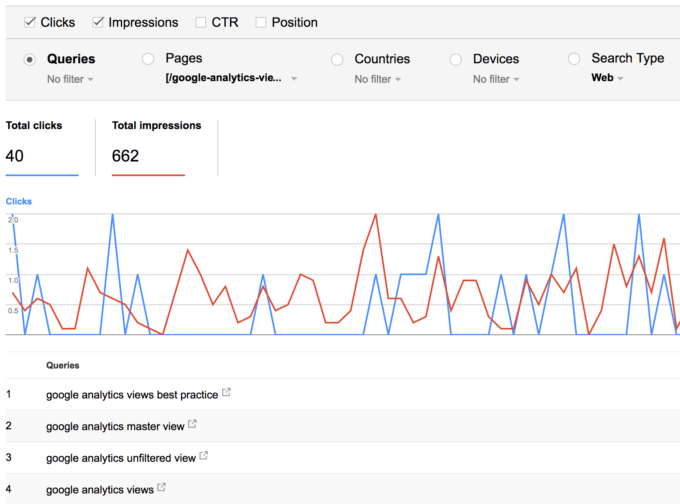This screenshot has width=680, height=504.
Task: Open the Countries No filter dropdown
Action: [x=378, y=79]
